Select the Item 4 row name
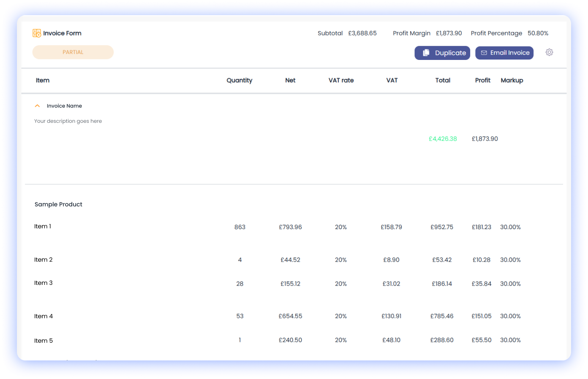Image resolution: width=588 pixels, height=379 pixels. pyautogui.click(x=44, y=316)
